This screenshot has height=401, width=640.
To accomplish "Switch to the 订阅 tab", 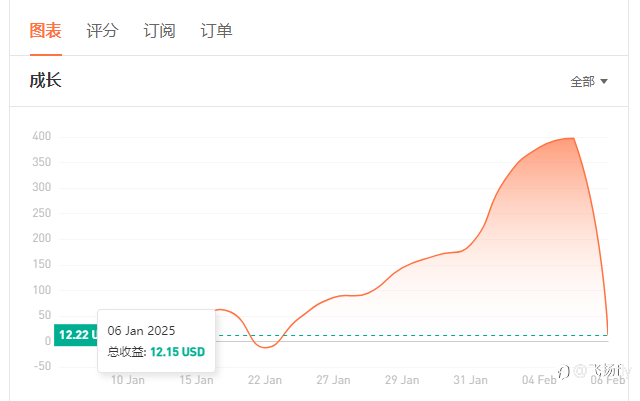I will [159, 31].
